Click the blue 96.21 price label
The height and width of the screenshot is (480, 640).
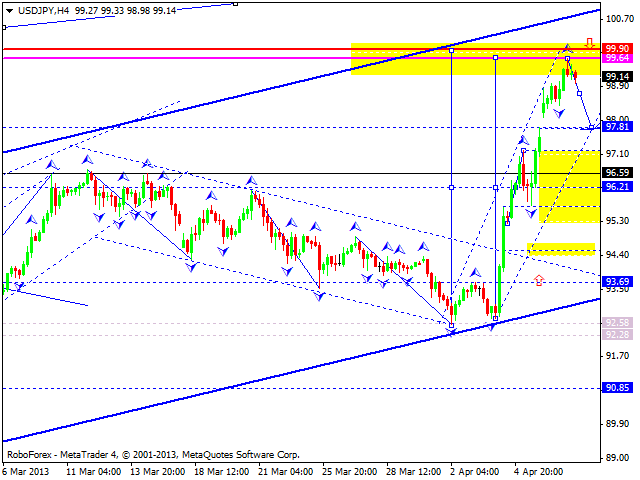tap(617, 187)
